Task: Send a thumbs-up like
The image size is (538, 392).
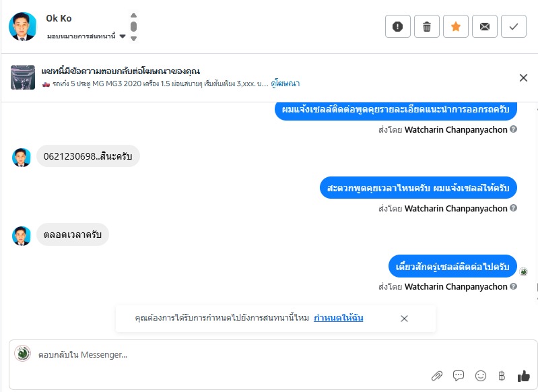Action: pyautogui.click(x=523, y=376)
